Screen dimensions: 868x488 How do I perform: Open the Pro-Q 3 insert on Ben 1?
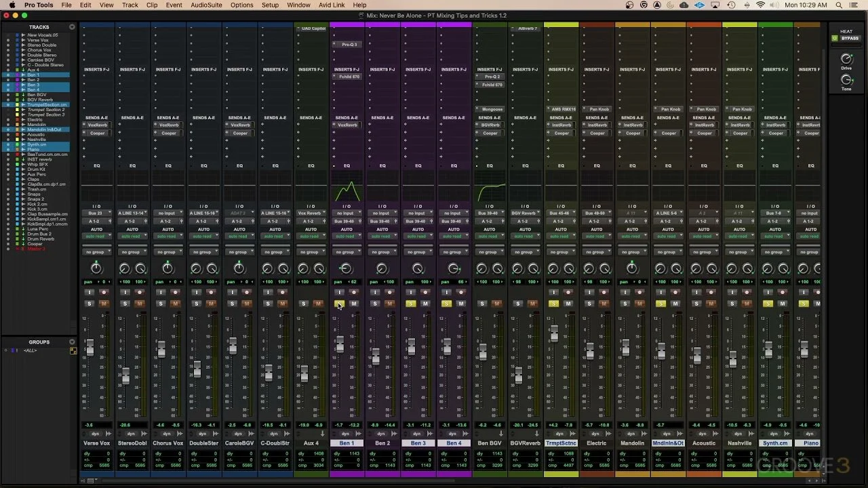point(349,45)
